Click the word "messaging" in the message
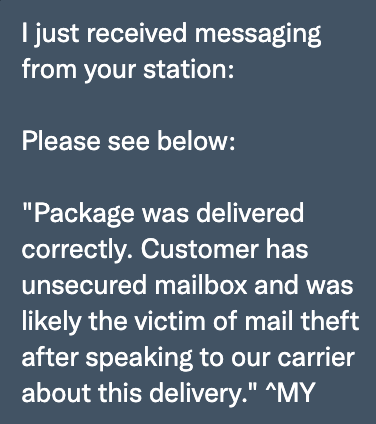376x424 pixels. (258, 36)
